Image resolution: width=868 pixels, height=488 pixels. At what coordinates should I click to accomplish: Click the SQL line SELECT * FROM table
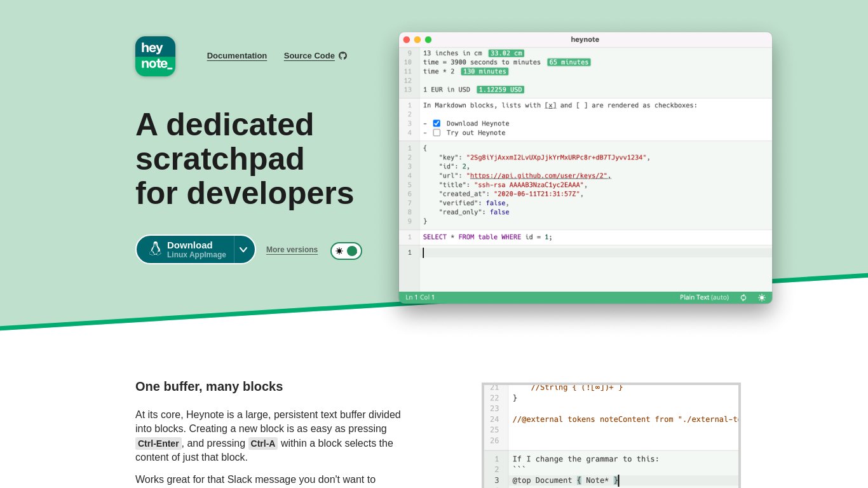487,237
